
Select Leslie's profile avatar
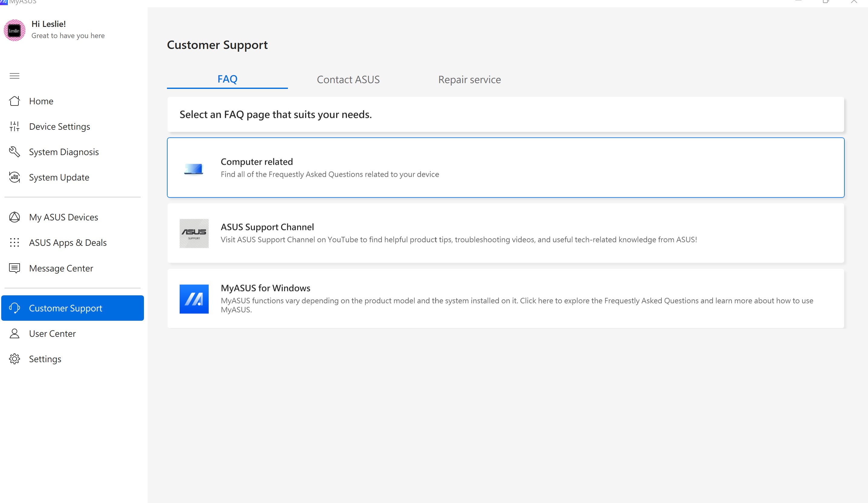15,29
